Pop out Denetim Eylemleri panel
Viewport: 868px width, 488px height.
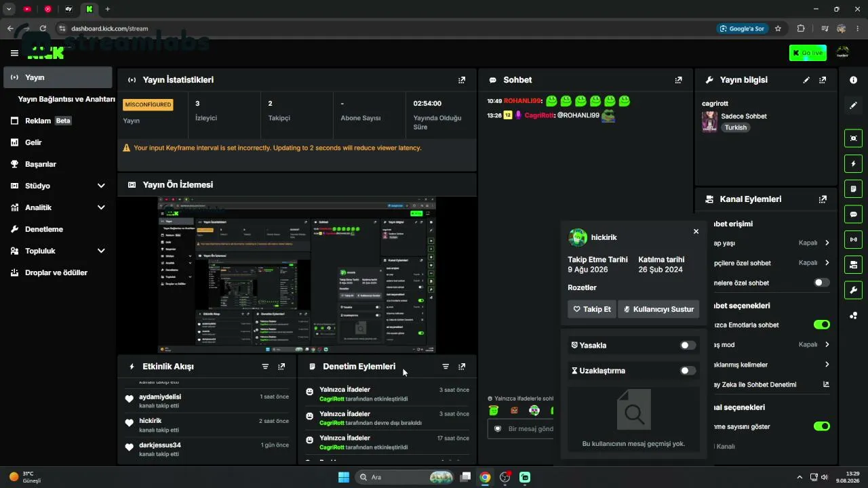click(x=462, y=367)
